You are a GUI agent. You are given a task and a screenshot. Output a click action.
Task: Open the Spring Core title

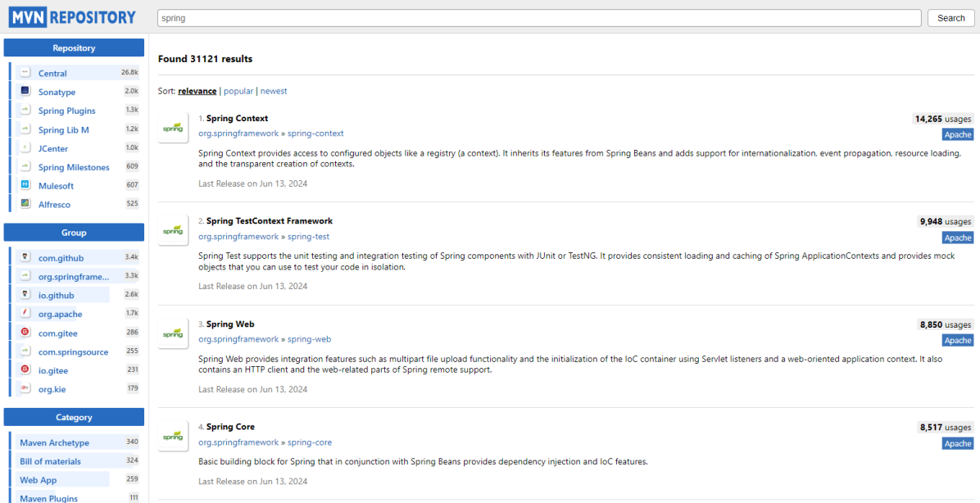[230, 427]
